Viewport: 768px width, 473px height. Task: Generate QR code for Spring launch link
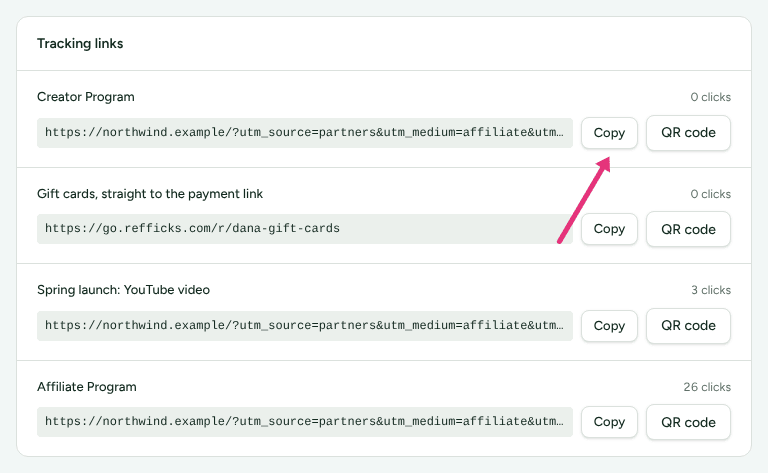tap(688, 326)
